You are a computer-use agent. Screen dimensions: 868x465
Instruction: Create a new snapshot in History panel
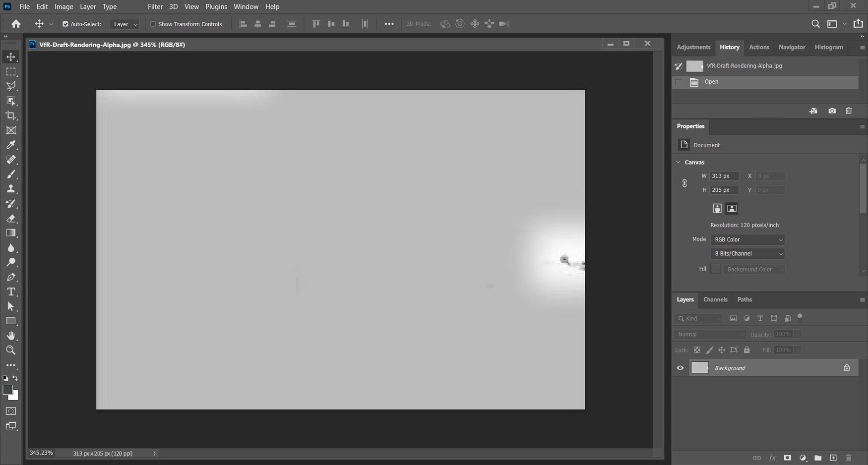tap(832, 111)
